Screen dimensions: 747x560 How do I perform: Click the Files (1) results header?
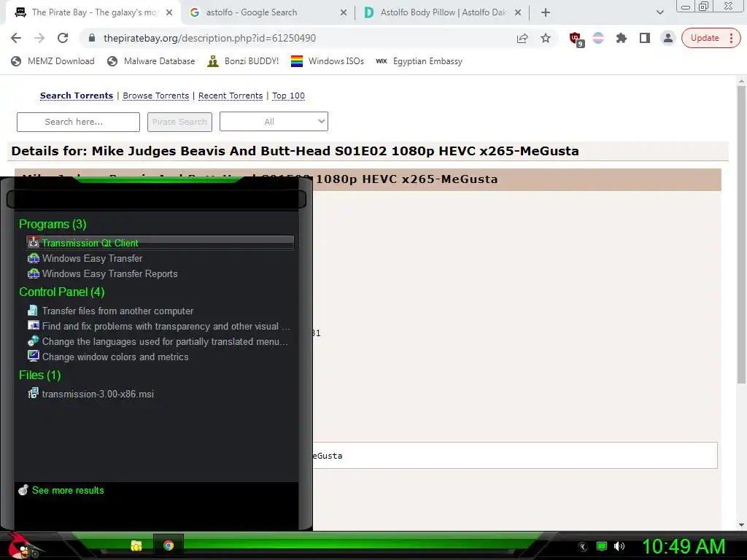[x=39, y=376]
